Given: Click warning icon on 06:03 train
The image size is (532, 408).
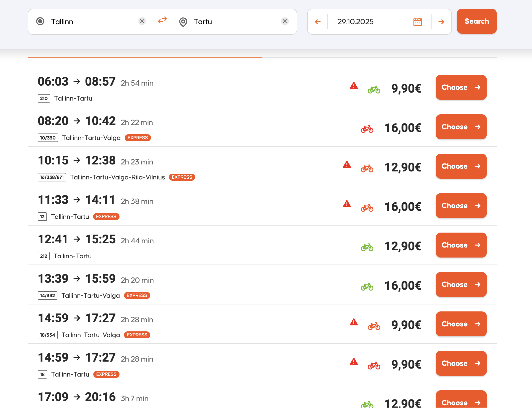Looking at the screenshot, I should coord(354,86).
